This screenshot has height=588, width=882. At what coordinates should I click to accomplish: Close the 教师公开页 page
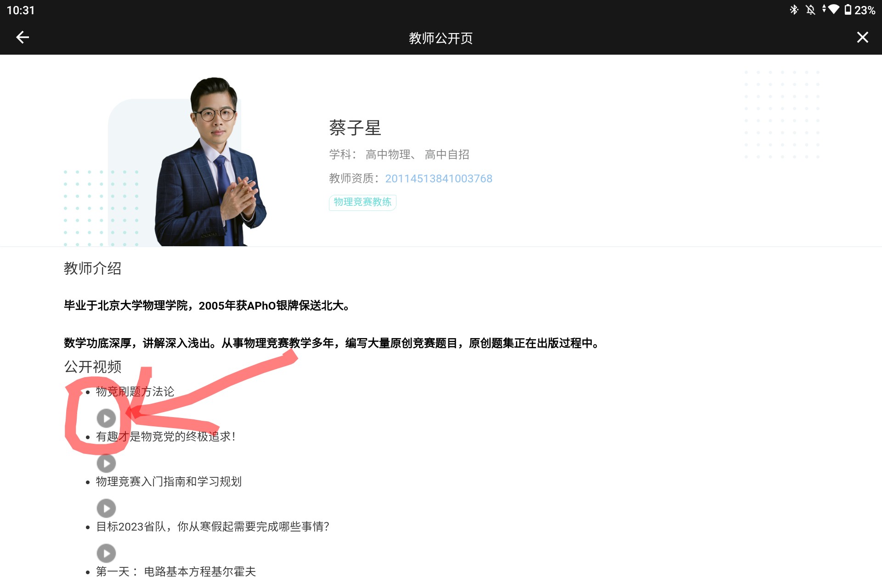click(x=862, y=37)
